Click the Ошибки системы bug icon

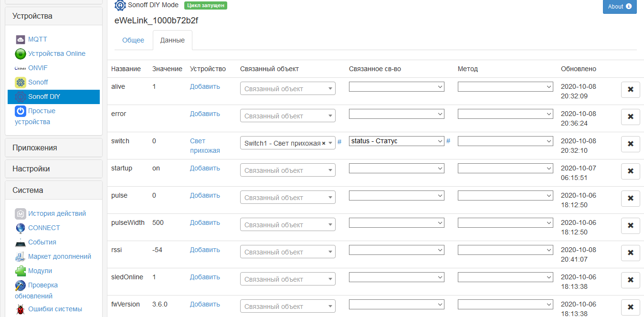click(20, 309)
